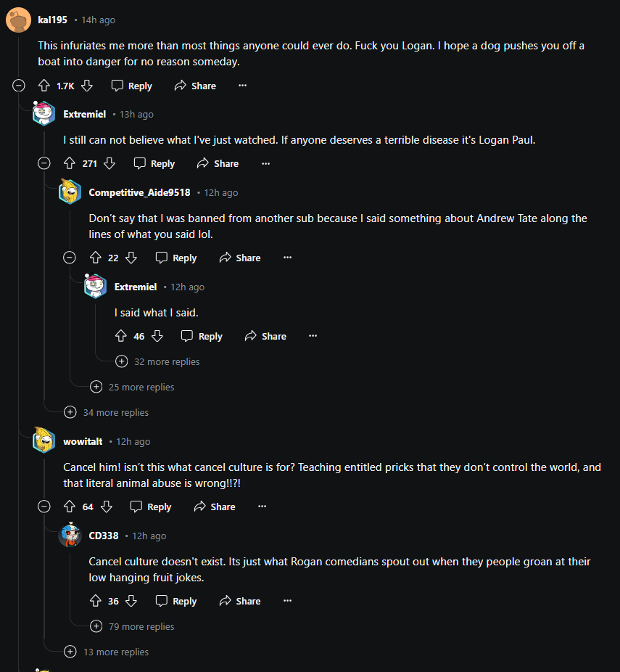The image size is (620, 672).
Task: Collapse kal195's comment thread
Action: pos(18,85)
